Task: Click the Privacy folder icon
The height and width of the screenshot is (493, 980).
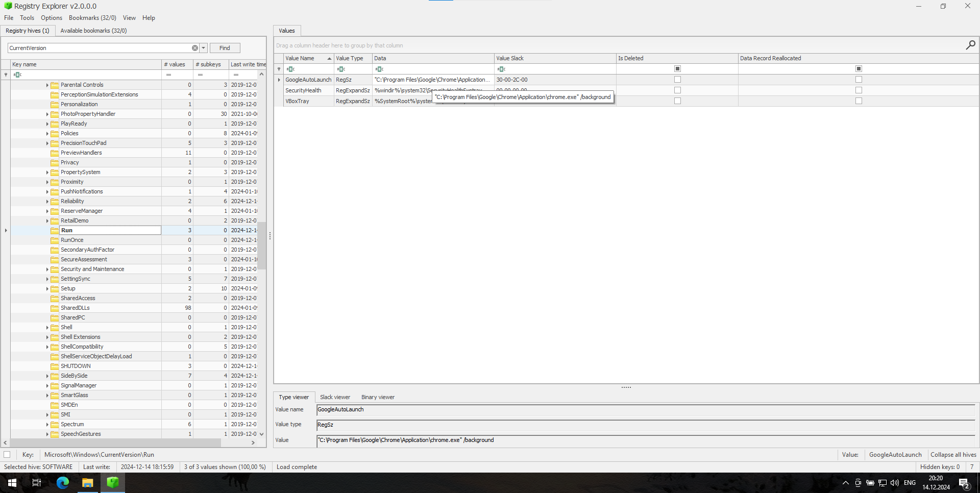Action: click(x=55, y=163)
